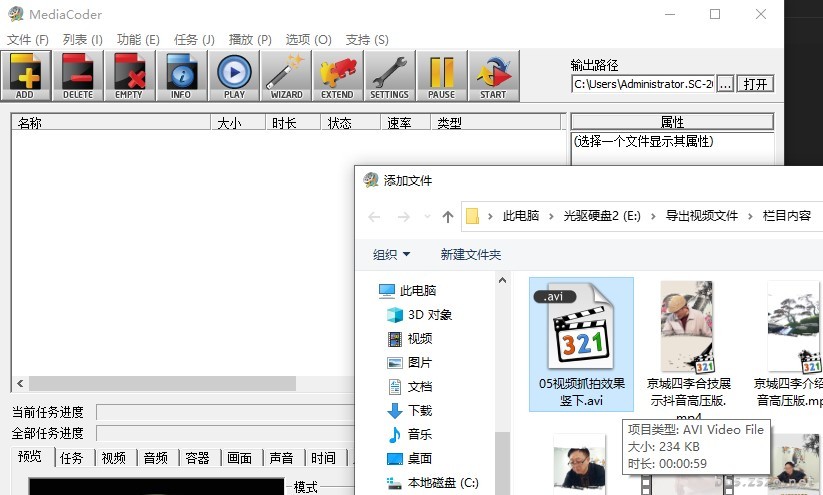Click the 输出路径 text field
823x495 pixels.
point(643,84)
